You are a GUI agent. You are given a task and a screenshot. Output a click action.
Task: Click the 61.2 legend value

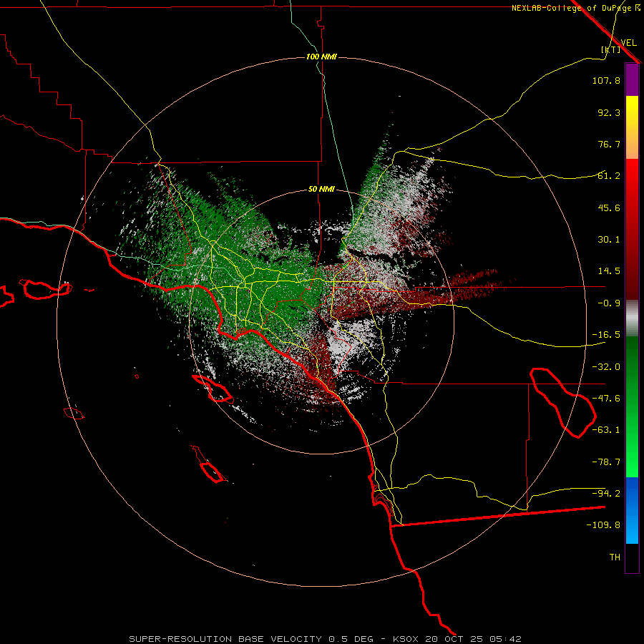pyautogui.click(x=609, y=176)
